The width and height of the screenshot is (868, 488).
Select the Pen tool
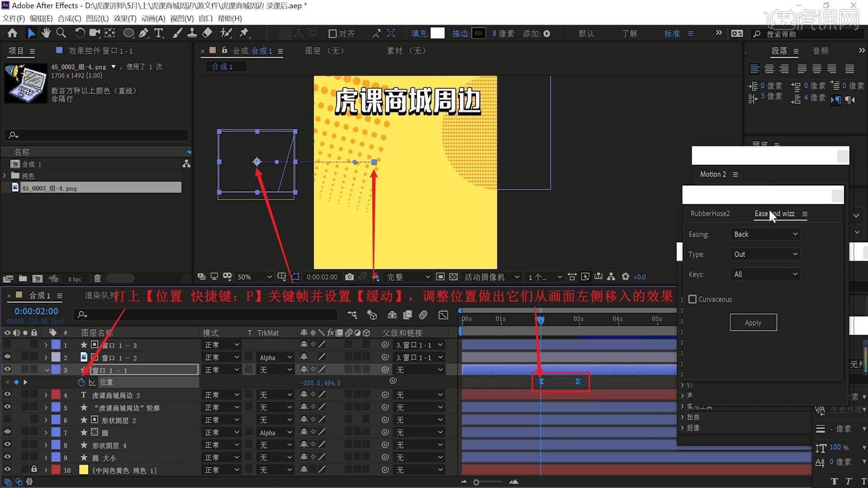pos(143,33)
